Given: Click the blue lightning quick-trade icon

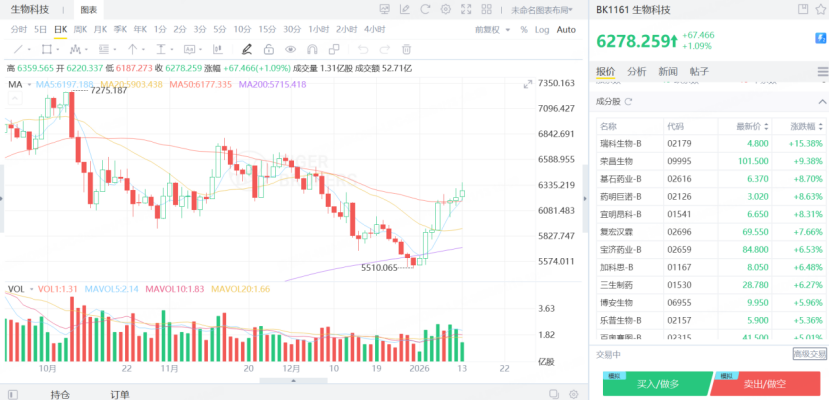Looking at the screenshot, I should 821,38.
